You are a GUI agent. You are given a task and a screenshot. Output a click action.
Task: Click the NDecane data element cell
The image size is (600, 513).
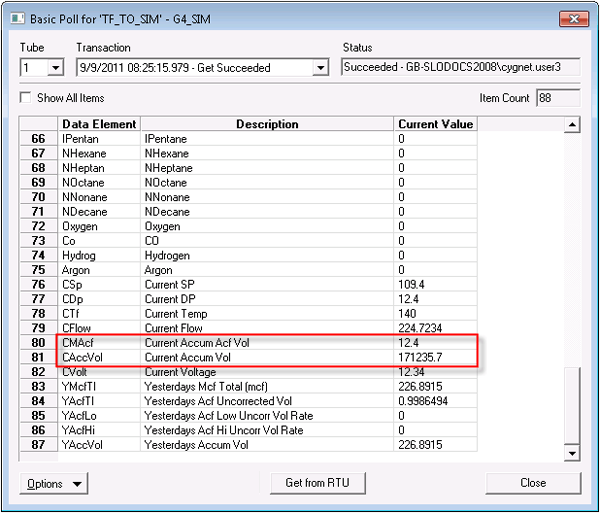(x=99, y=212)
